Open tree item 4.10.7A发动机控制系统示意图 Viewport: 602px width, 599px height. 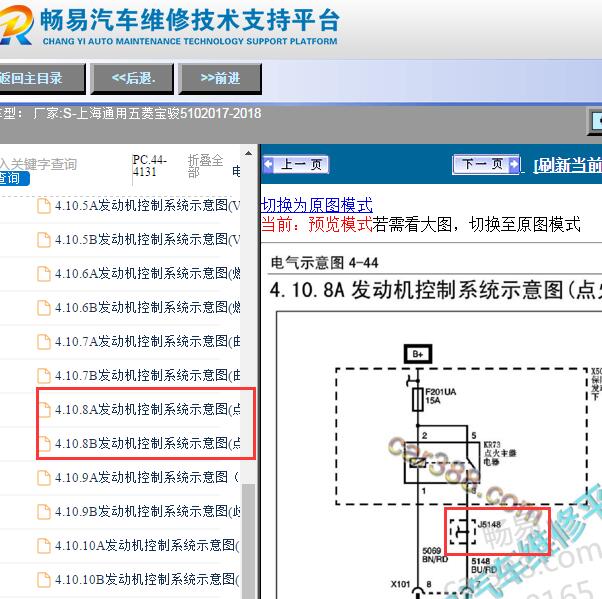147,341
